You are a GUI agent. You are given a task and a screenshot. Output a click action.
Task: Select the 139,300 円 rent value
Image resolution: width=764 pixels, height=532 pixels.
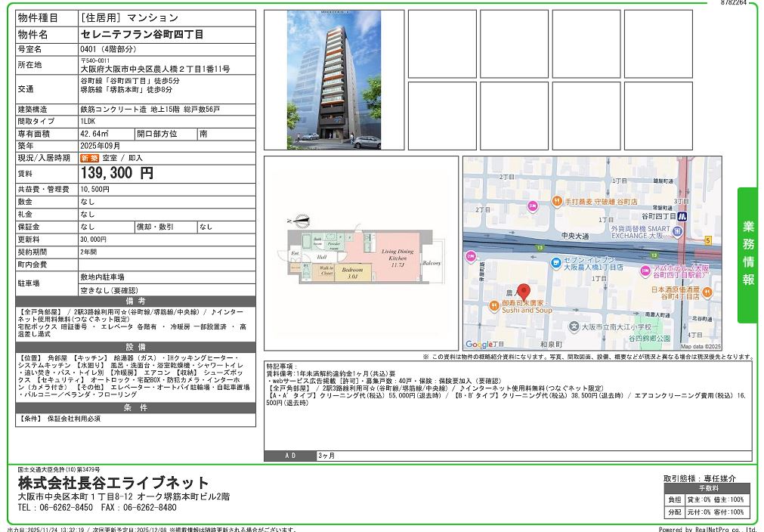pos(117,173)
